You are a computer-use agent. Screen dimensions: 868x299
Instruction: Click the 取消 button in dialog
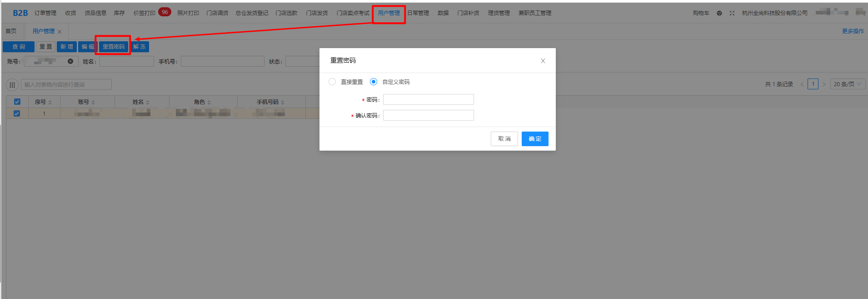pos(504,139)
